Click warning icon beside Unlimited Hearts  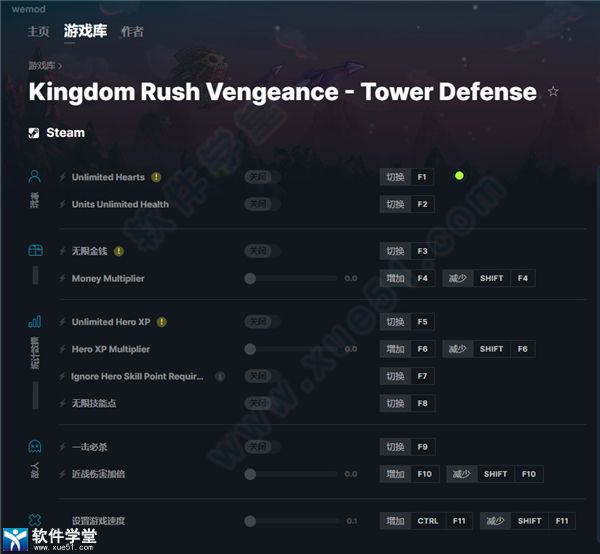point(156,177)
